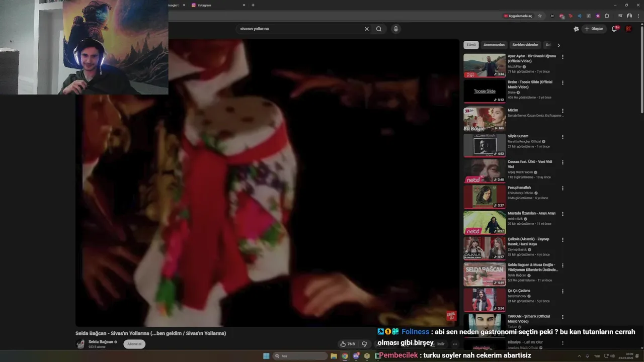Viewport: 644px width, 362px height.
Task: Click the blue sound wave extension icon
Action: point(580,16)
